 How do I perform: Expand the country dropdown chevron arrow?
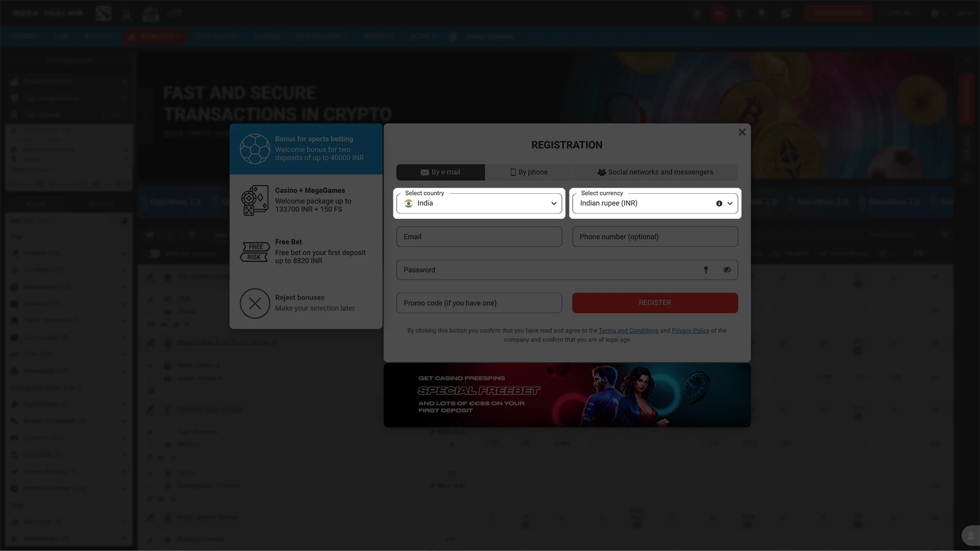click(554, 203)
